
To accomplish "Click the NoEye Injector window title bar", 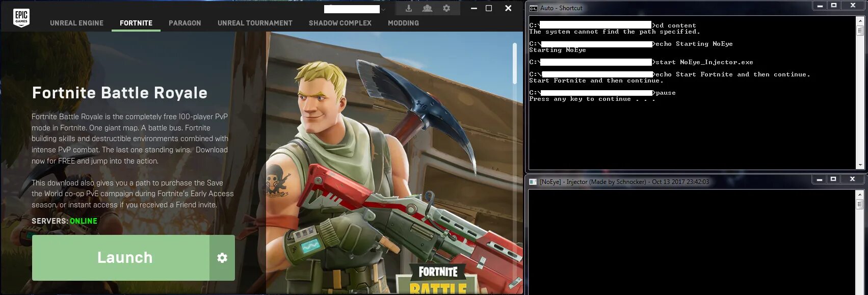I will [x=670, y=181].
